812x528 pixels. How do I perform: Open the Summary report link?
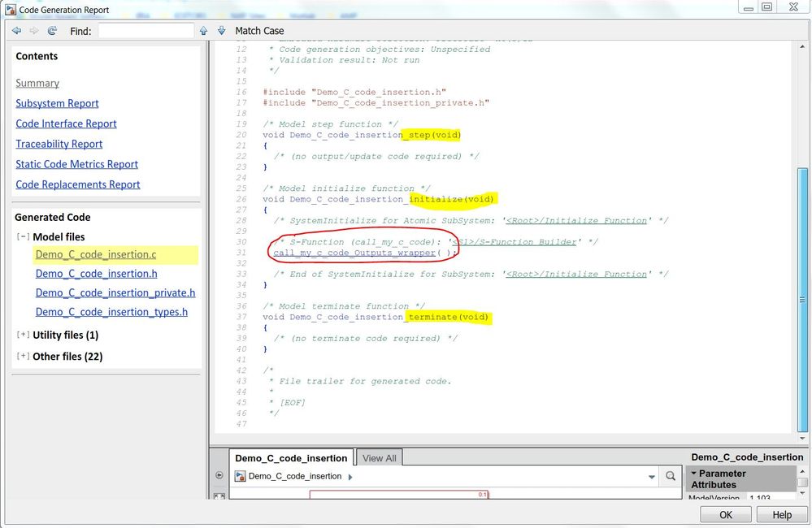pyautogui.click(x=37, y=83)
